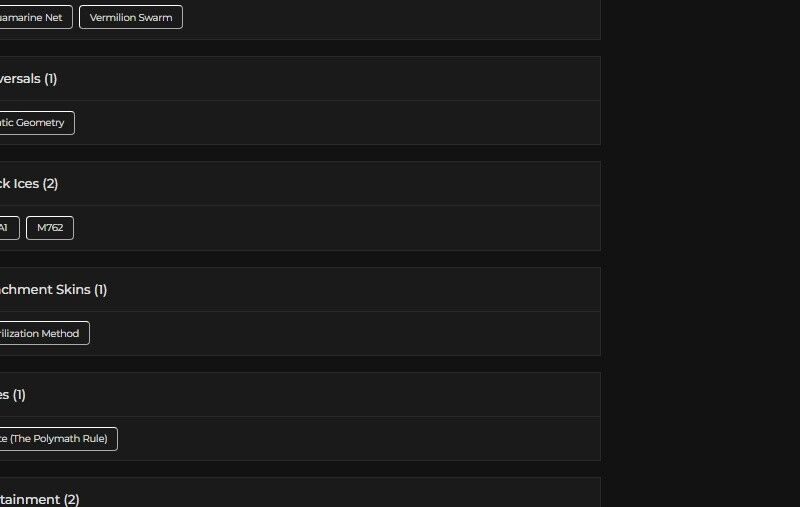Select the cut-off tag left of M762
This screenshot has width=800, height=507.
(6, 228)
